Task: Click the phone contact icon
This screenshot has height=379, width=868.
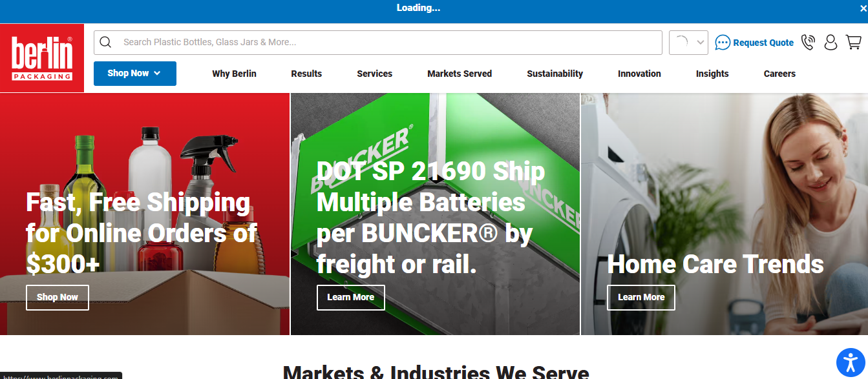Action: click(808, 43)
